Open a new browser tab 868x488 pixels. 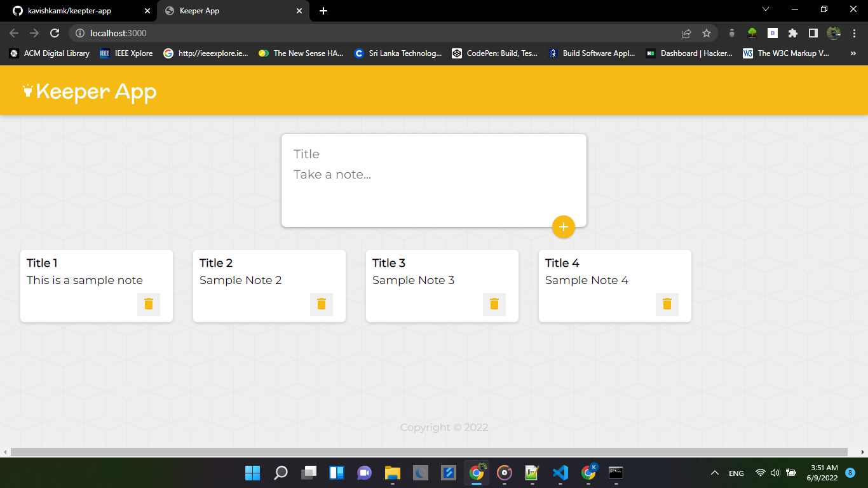[x=323, y=11]
